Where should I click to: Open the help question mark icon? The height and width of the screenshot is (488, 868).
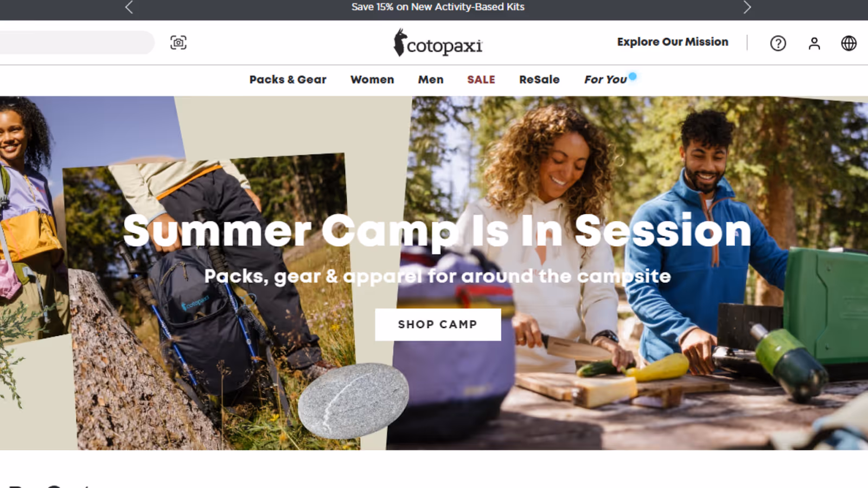click(x=778, y=43)
